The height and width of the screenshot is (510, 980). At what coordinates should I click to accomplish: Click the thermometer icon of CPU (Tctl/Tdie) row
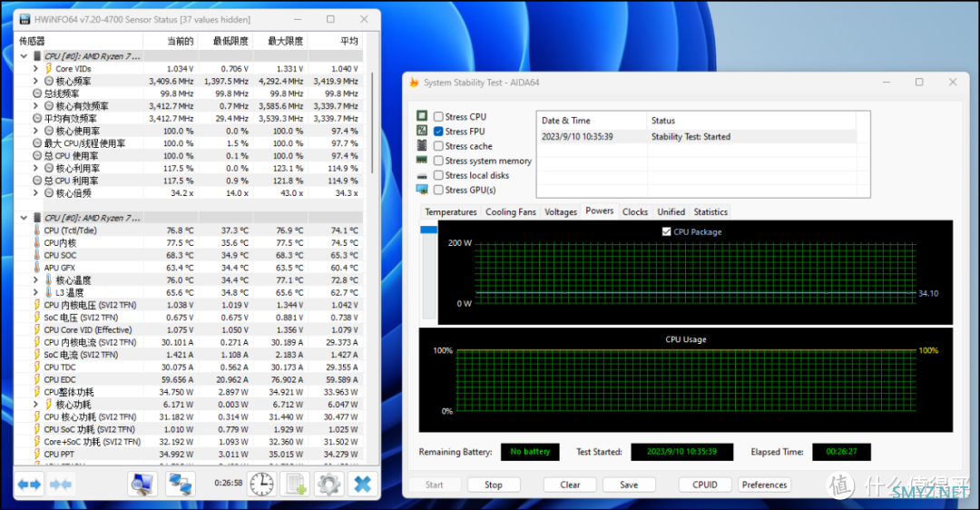tap(37, 230)
